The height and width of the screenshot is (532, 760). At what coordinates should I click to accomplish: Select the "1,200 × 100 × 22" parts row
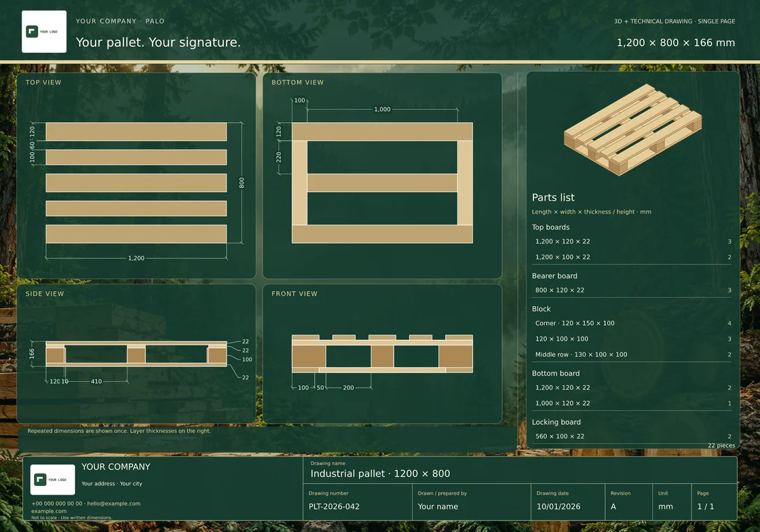click(x=633, y=257)
